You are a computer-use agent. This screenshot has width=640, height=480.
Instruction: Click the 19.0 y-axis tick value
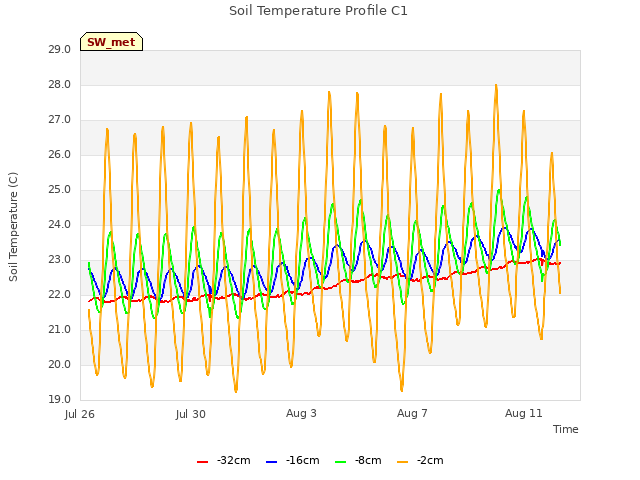coord(60,400)
